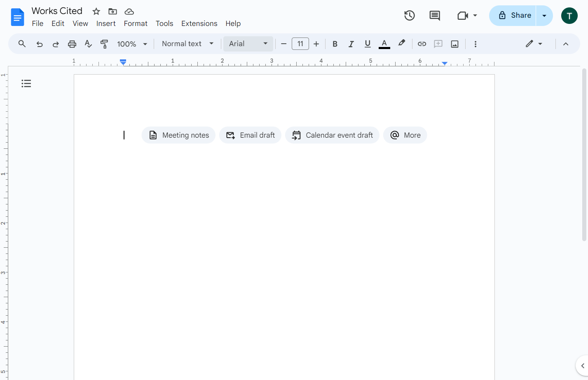588x380 pixels.
Task: Run spelling and grammar check
Action: pyautogui.click(x=88, y=44)
